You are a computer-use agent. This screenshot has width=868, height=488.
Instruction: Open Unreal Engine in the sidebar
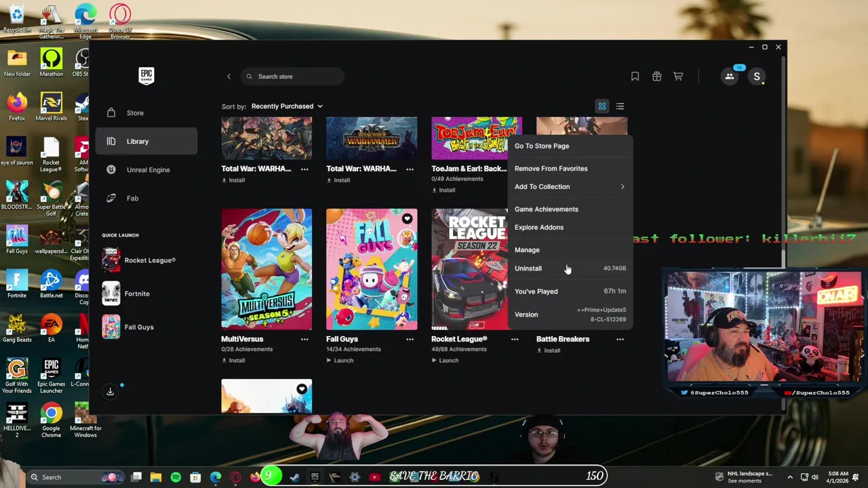click(146, 169)
